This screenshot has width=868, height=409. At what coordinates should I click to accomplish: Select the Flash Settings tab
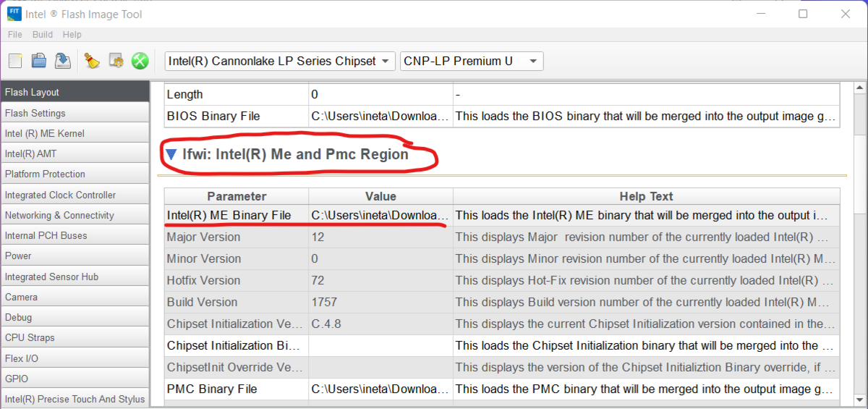75,113
